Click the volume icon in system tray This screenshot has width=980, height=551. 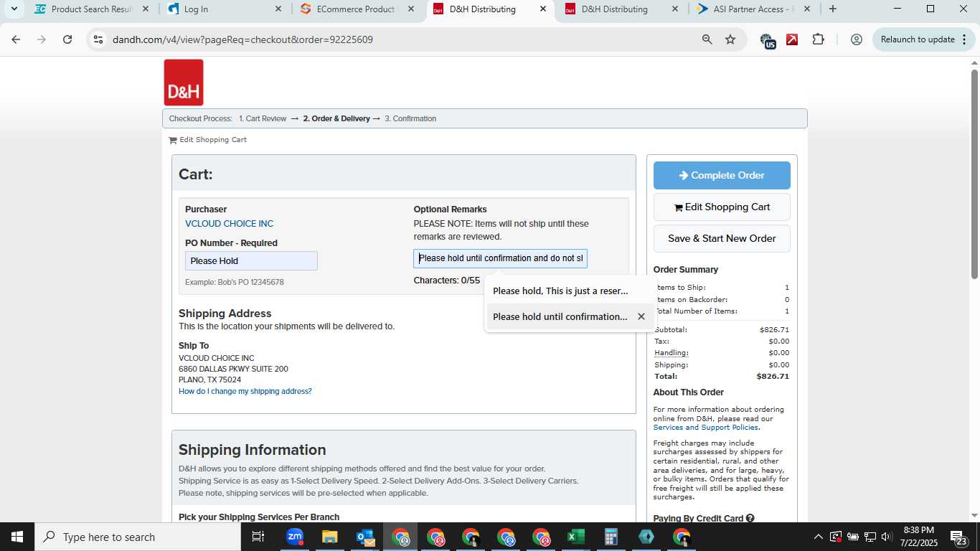(x=886, y=537)
